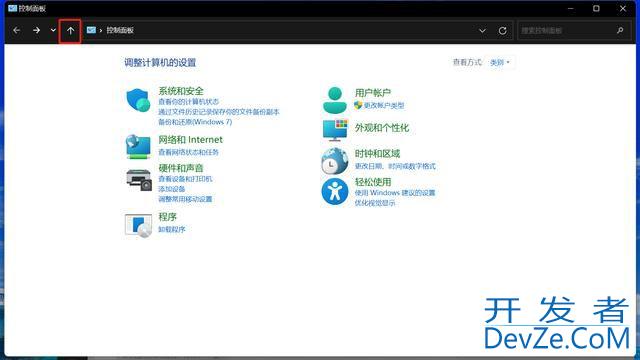Open file history backup link

[219, 112]
